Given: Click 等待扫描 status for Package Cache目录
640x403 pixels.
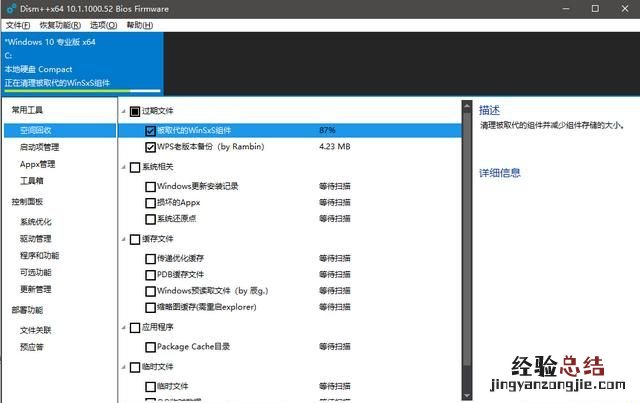Looking at the screenshot, I should click(x=335, y=347).
